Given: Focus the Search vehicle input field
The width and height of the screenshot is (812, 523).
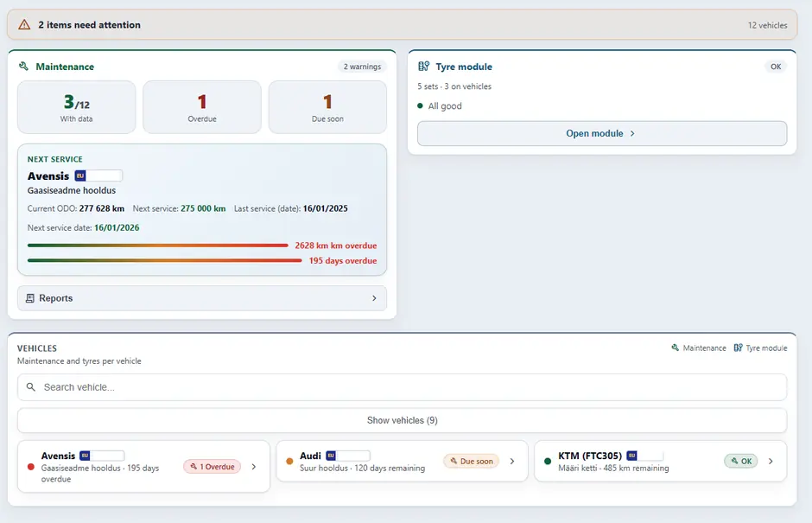Looking at the screenshot, I should [403, 387].
